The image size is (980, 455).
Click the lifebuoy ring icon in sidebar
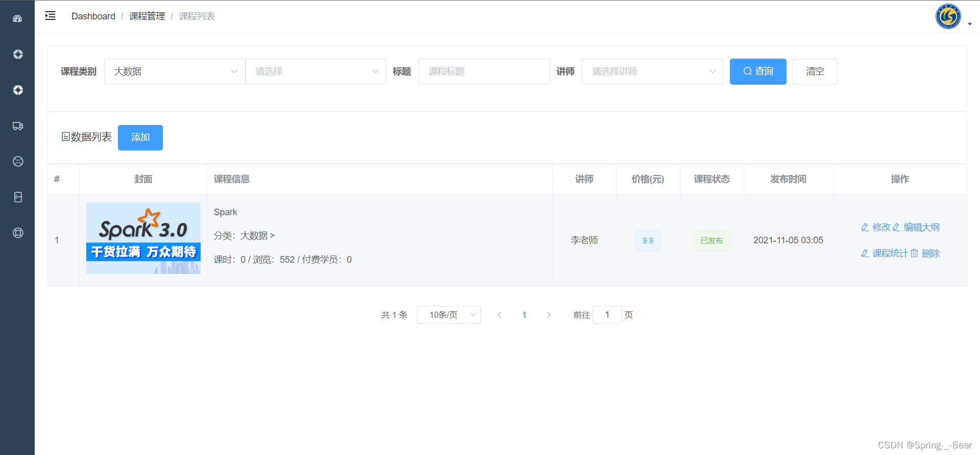click(18, 233)
